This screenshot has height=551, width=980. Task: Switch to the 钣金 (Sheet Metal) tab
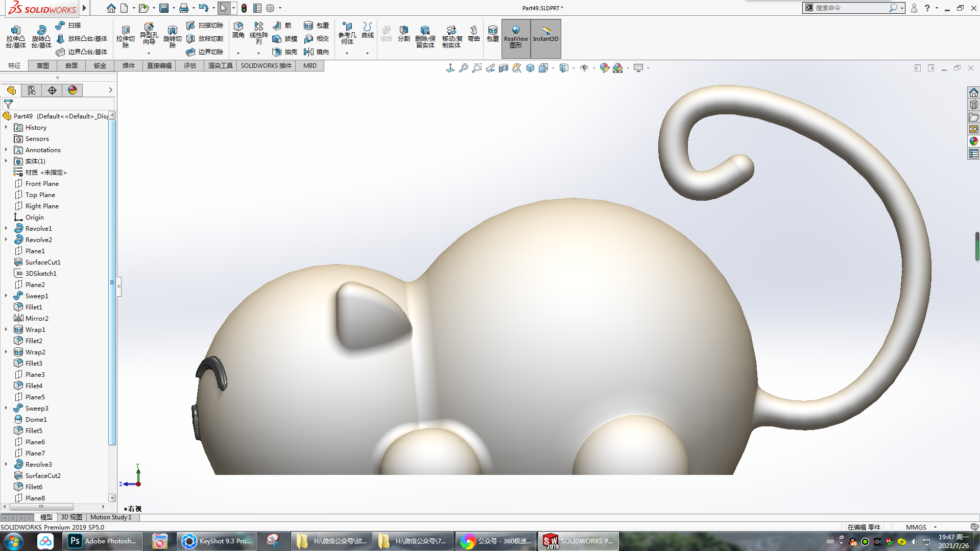100,65
